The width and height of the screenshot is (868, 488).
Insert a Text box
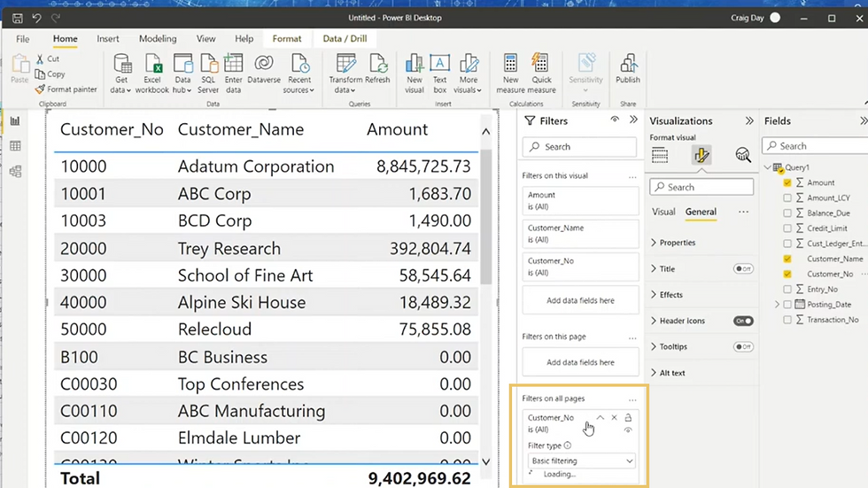point(439,74)
